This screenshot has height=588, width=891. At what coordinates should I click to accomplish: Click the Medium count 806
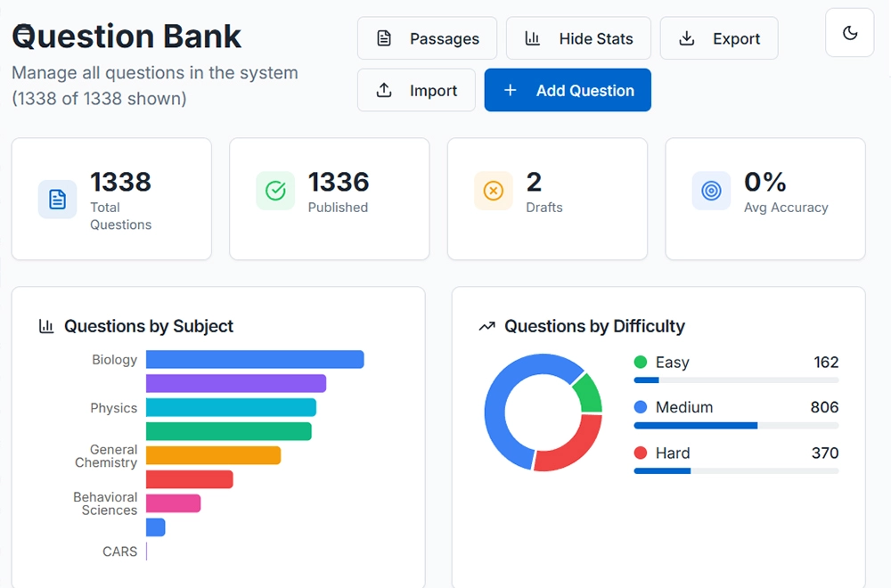824,407
